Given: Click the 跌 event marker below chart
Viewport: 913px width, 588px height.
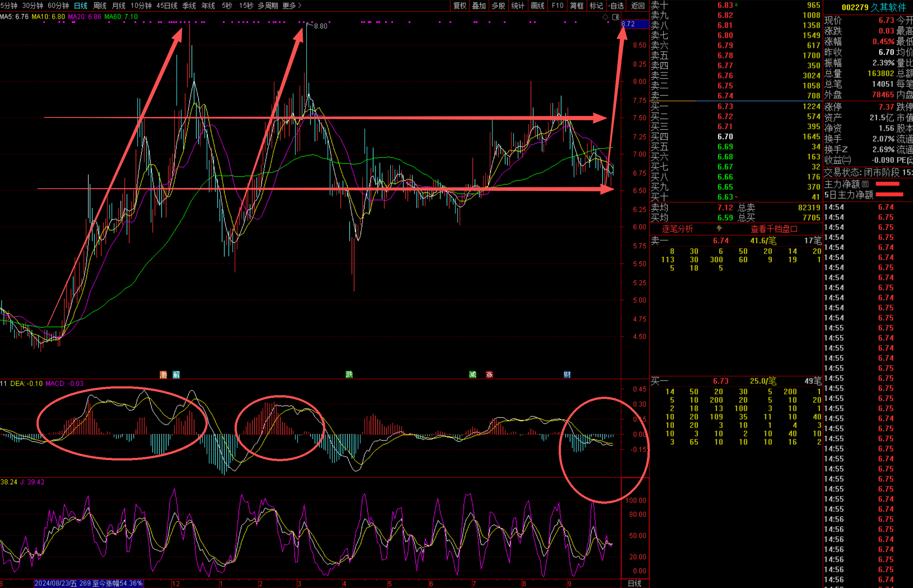Looking at the screenshot, I should (349, 375).
